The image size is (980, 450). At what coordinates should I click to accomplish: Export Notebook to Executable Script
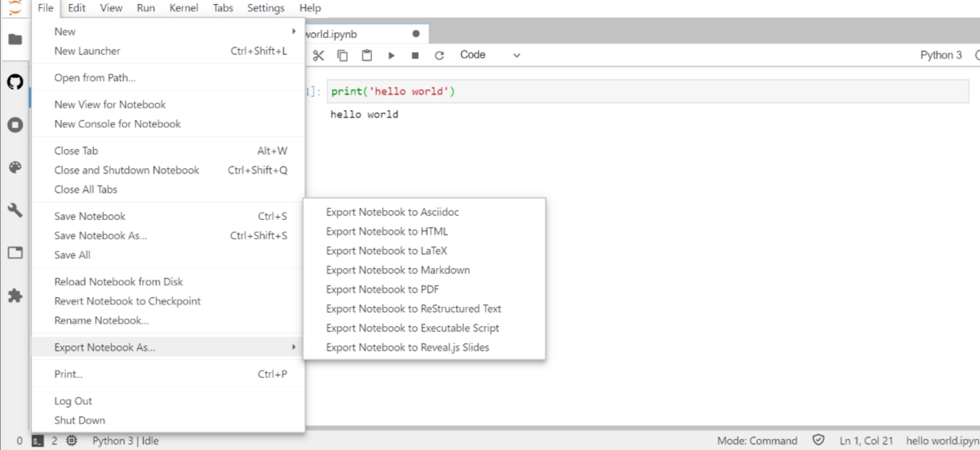pos(424,328)
